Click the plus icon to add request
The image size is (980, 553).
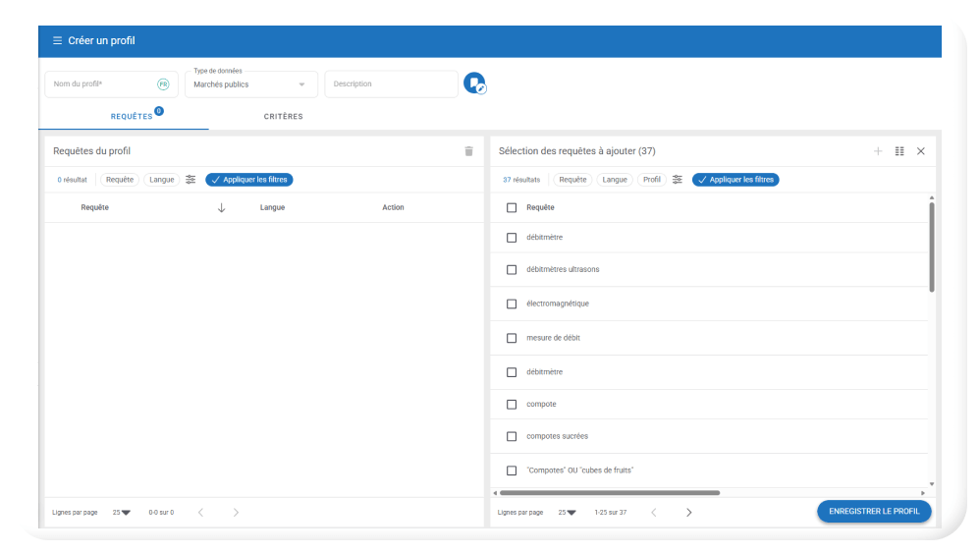click(x=878, y=151)
